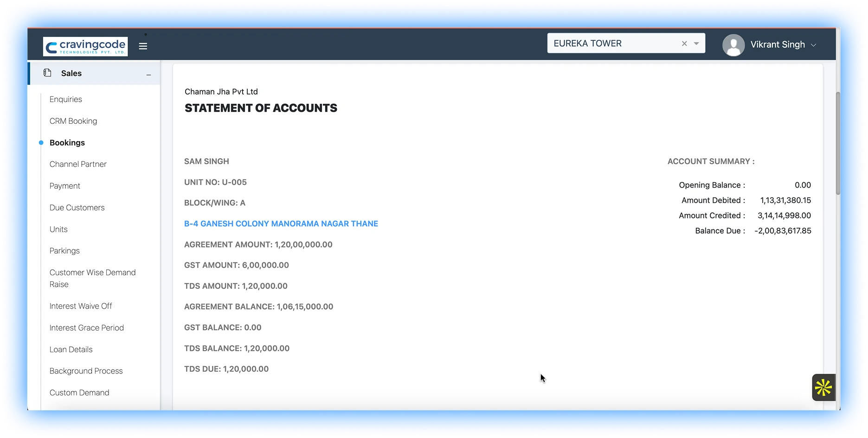Open CRM Booking page

click(73, 121)
